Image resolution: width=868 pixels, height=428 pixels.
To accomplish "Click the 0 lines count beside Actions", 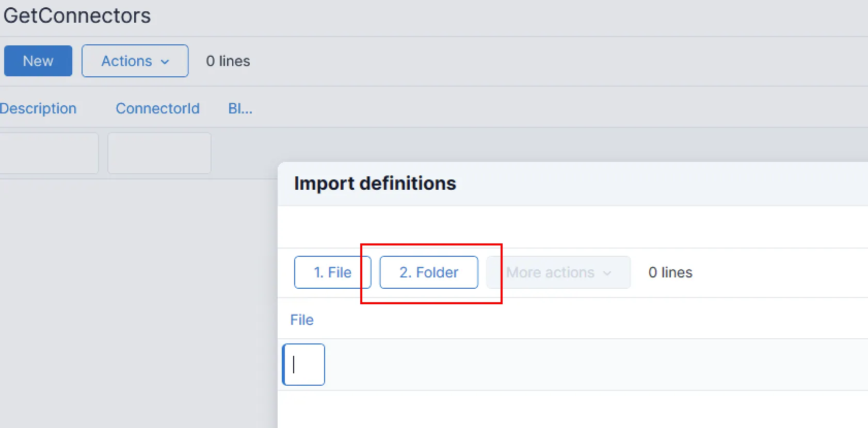I will [x=228, y=61].
